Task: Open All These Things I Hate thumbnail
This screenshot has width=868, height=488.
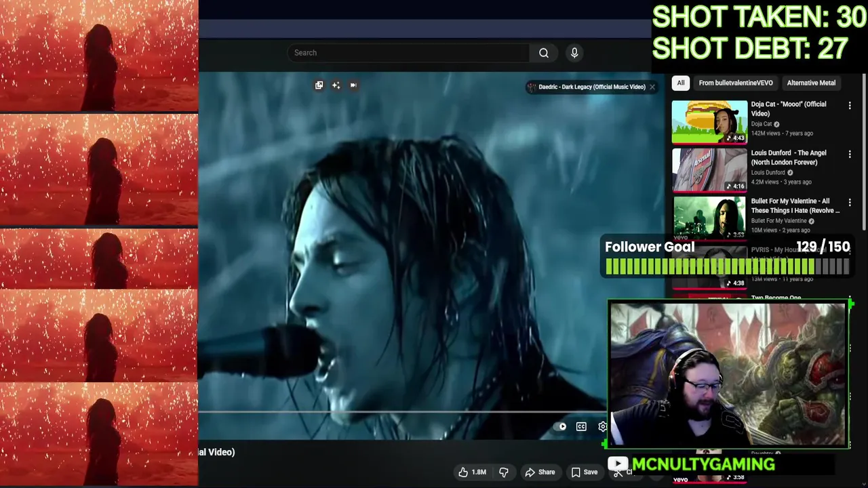Action: click(709, 218)
